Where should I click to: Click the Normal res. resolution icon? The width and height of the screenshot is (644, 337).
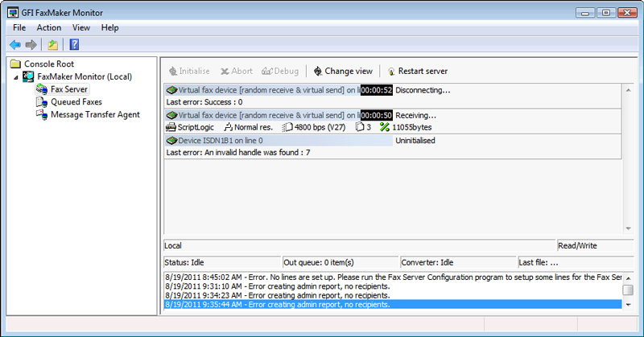coord(229,127)
